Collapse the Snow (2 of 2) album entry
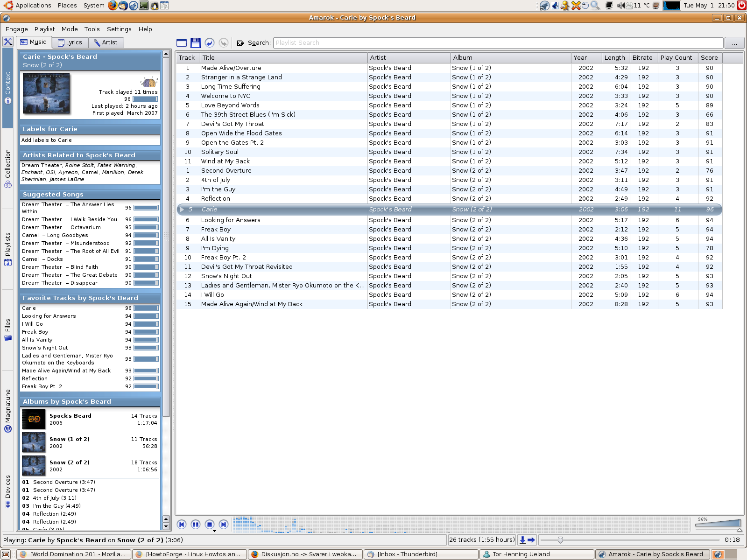The width and height of the screenshot is (747, 560). pos(90,466)
